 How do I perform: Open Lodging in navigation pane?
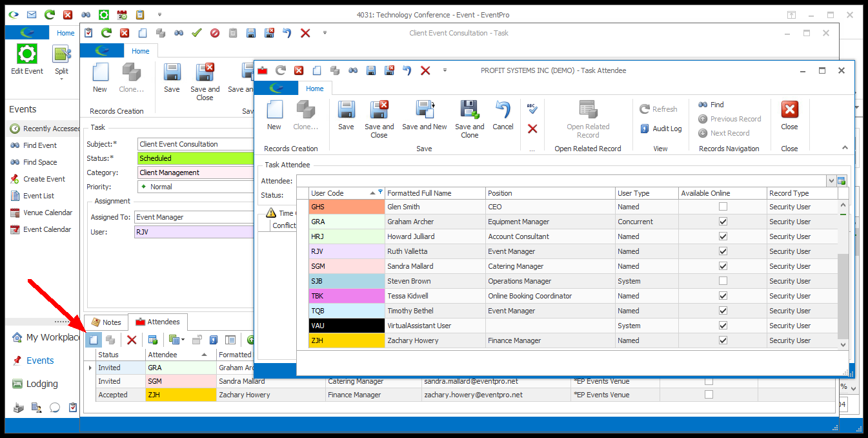point(42,384)
